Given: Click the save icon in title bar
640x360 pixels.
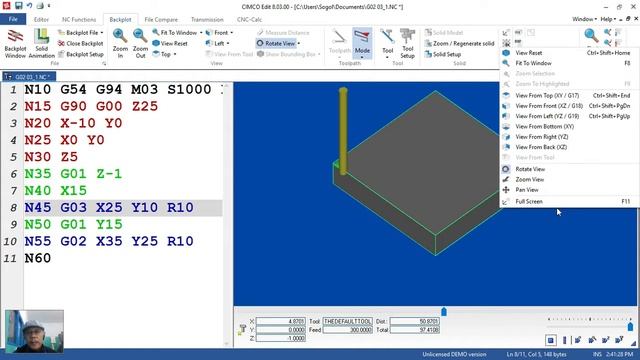Looking at the screenshot, I should 19,6.
